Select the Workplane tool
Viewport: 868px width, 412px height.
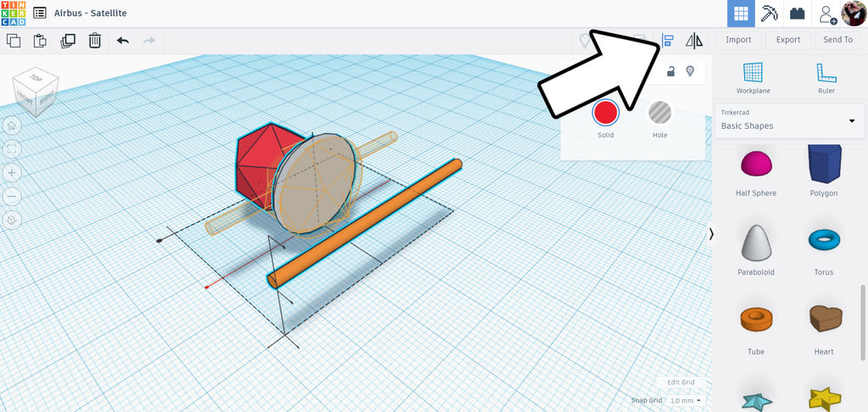pos(753,78)
